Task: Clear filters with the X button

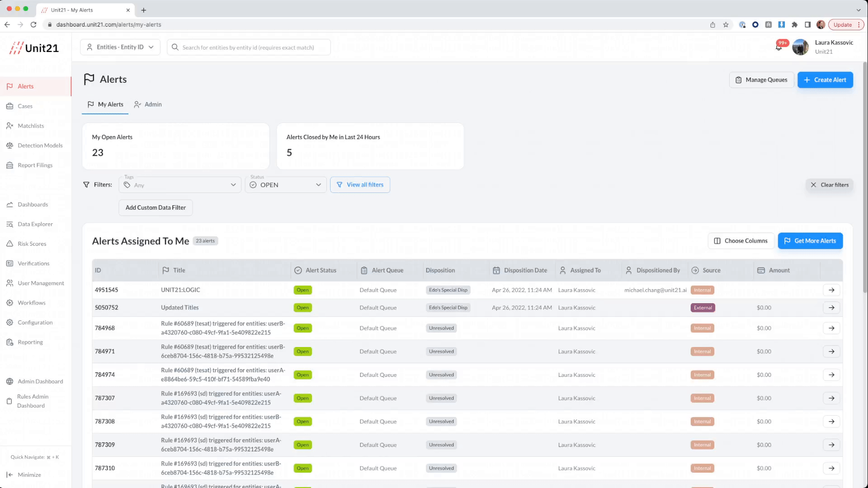Action: click(x=830, y=185)
